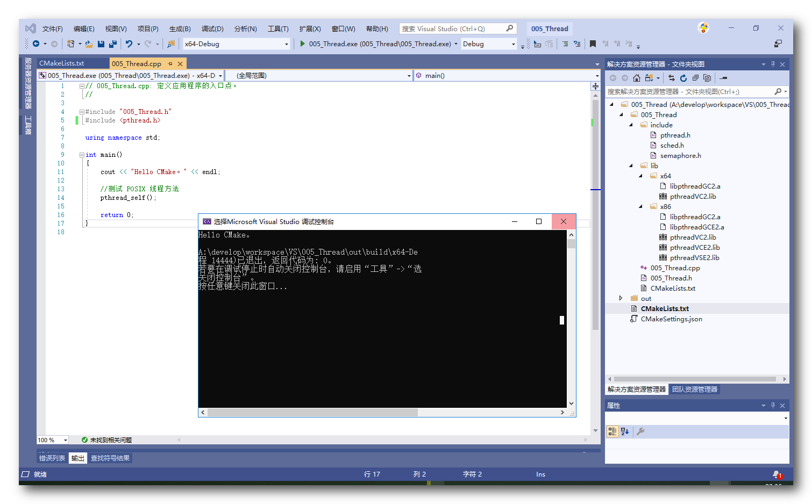The width and height of the screenshot is (812, 504).
Task: Click the Undo icon on toolbar
Action: click(x=129, y=44)
